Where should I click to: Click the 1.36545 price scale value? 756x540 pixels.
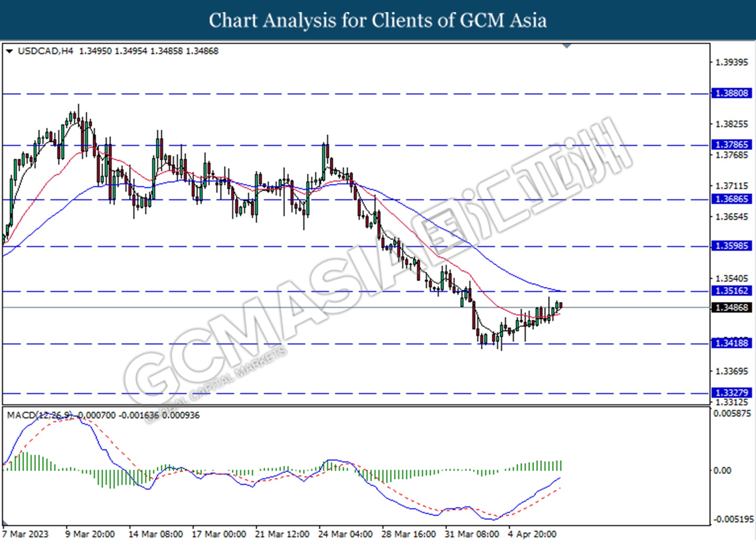tap(732, 217)
